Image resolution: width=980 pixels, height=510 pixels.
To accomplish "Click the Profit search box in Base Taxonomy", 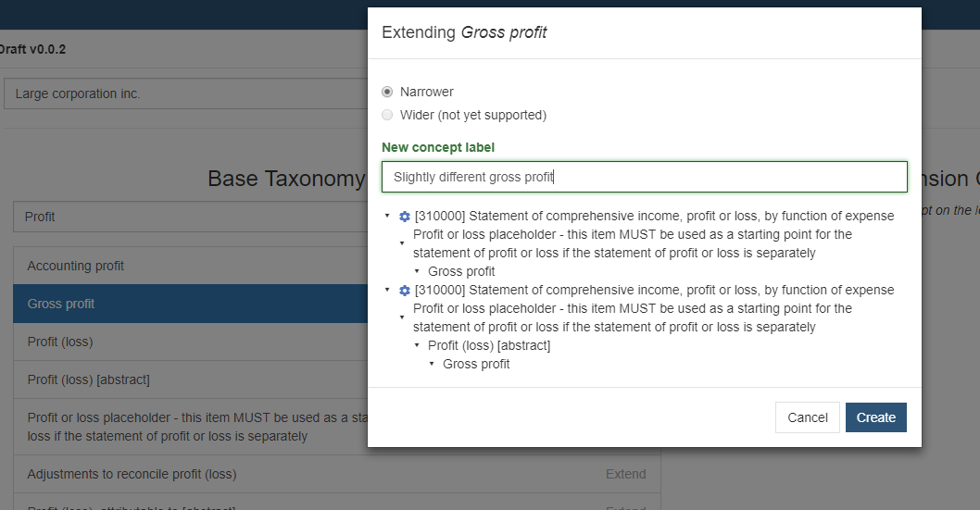I will pyautogui.click(x=191, y=217).
